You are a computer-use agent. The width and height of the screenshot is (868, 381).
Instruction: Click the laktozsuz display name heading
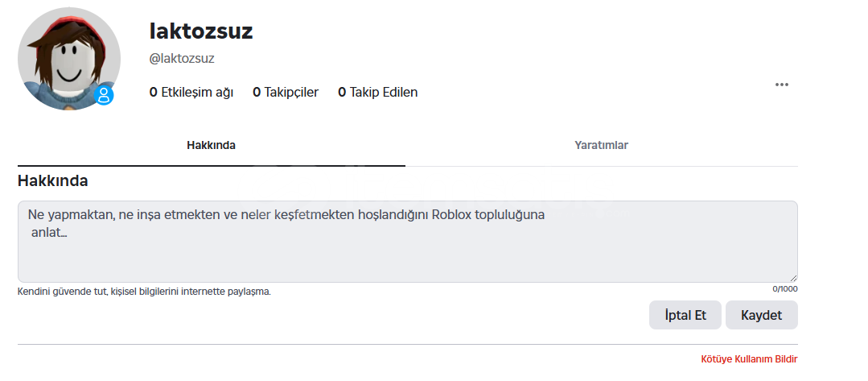[x=201, y=31]
